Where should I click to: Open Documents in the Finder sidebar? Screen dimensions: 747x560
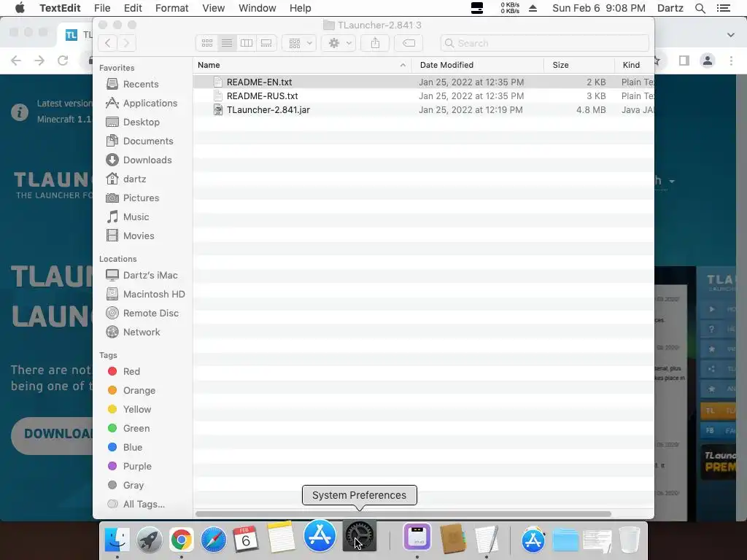coord(139,141)
